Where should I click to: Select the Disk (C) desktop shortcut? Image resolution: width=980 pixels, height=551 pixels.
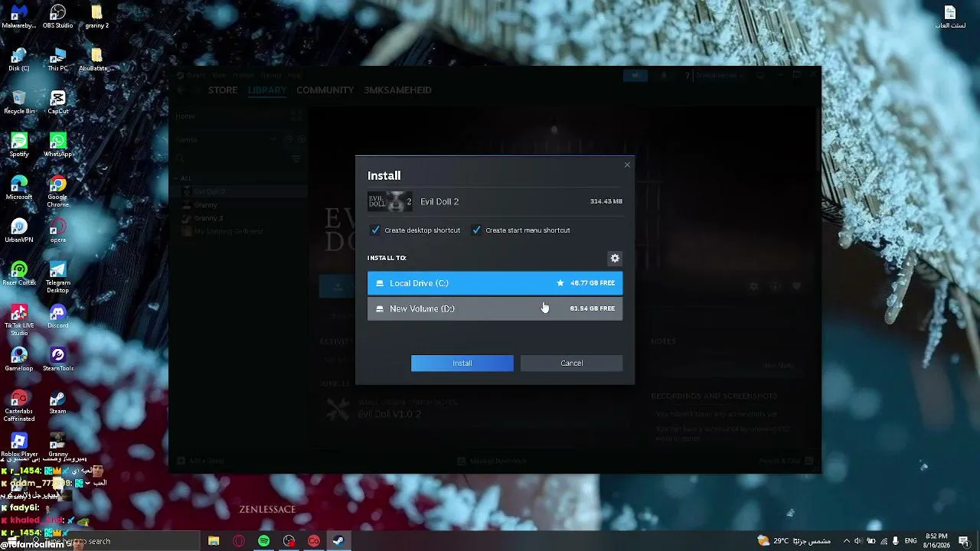(19, 60)
